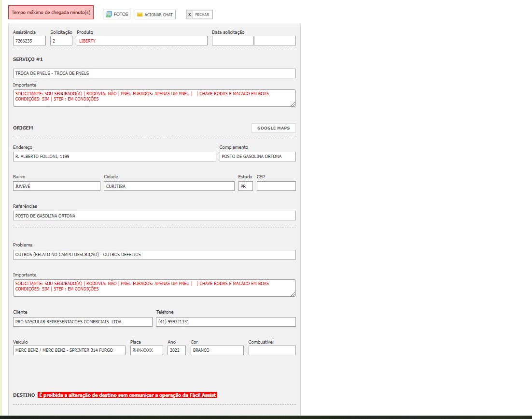Screen dimensions: 532x419
Task: Click the Importante textarea under SERVIÇO #1
Action: (x=154, y=98)
